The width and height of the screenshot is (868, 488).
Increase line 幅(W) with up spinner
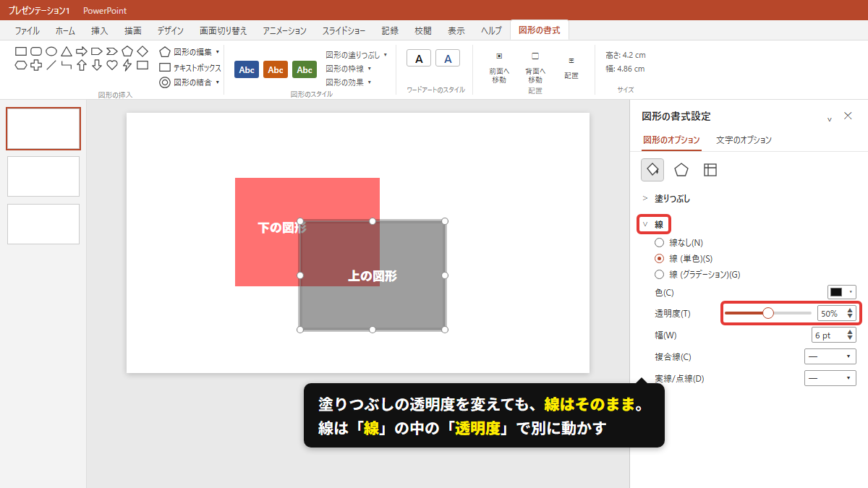pyautogui.click(x=850, y=332)
